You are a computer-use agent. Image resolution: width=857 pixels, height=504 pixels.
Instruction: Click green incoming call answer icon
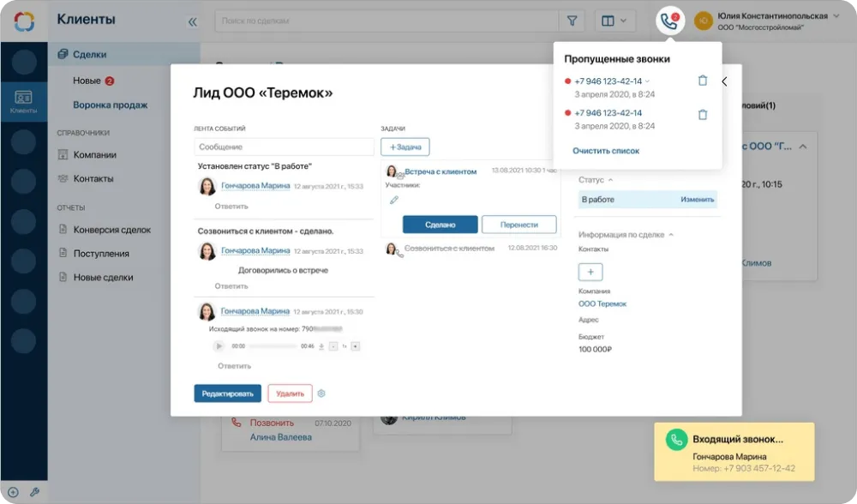click(x=676, y=440)
